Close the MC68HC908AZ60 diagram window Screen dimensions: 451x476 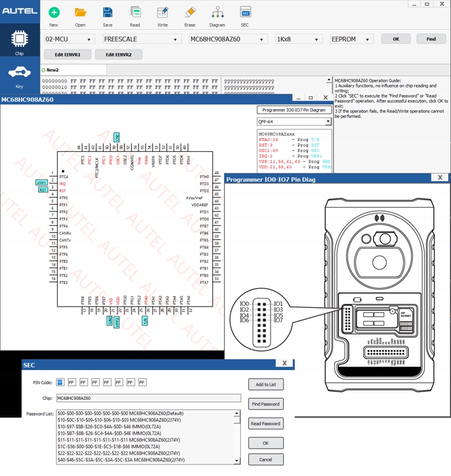(325, 98)
